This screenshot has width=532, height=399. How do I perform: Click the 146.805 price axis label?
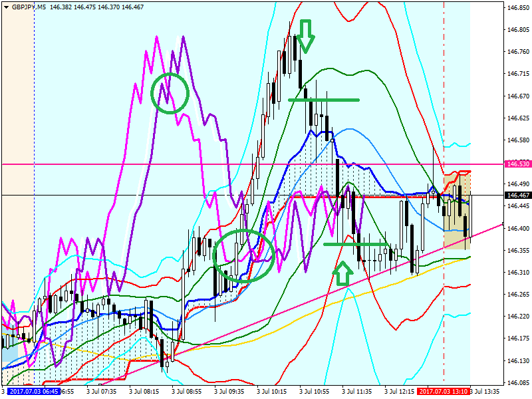[518, 30]
